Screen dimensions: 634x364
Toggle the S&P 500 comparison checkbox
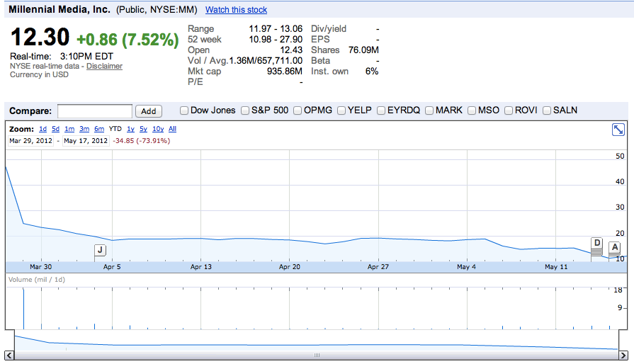click(245, 110)
